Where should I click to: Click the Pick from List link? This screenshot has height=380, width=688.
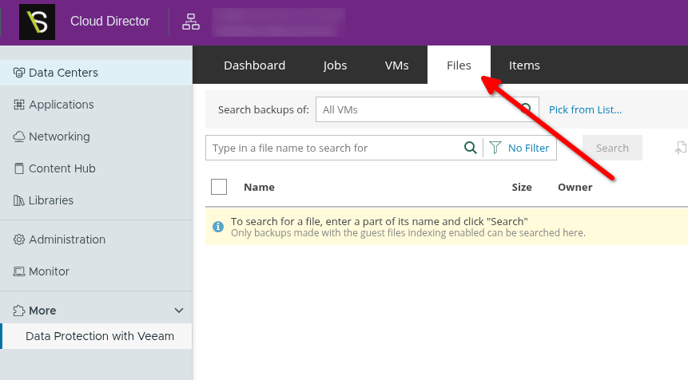(585, 110)
